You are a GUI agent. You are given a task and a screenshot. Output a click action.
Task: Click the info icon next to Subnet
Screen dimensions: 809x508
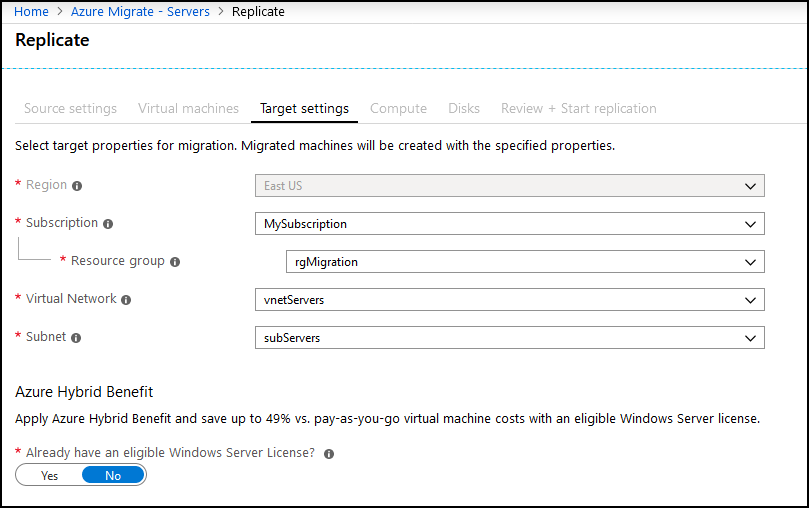(x=76, y=338)
